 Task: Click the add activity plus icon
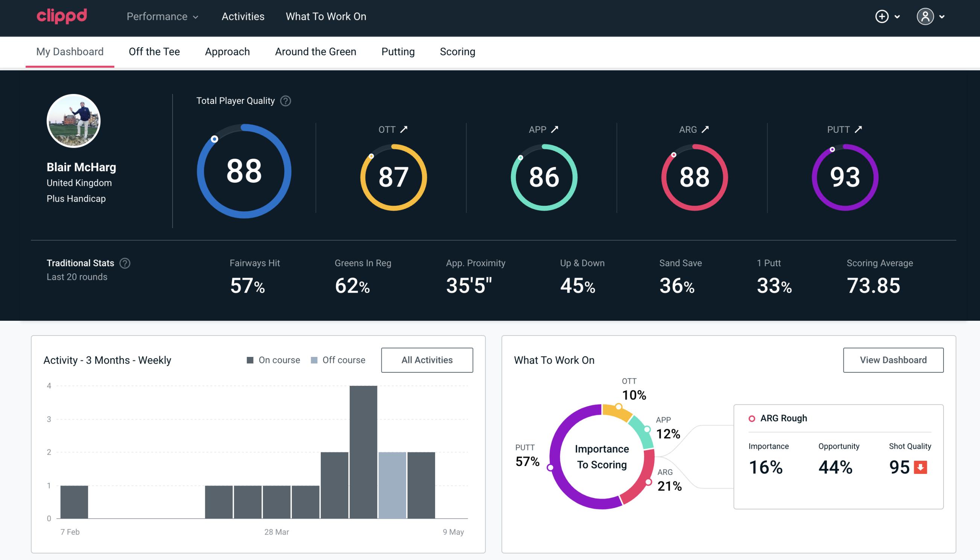(x=882, y=17)
